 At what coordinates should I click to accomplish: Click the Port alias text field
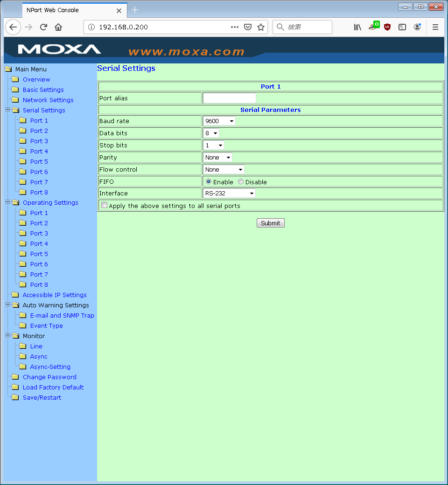point(230,98)
